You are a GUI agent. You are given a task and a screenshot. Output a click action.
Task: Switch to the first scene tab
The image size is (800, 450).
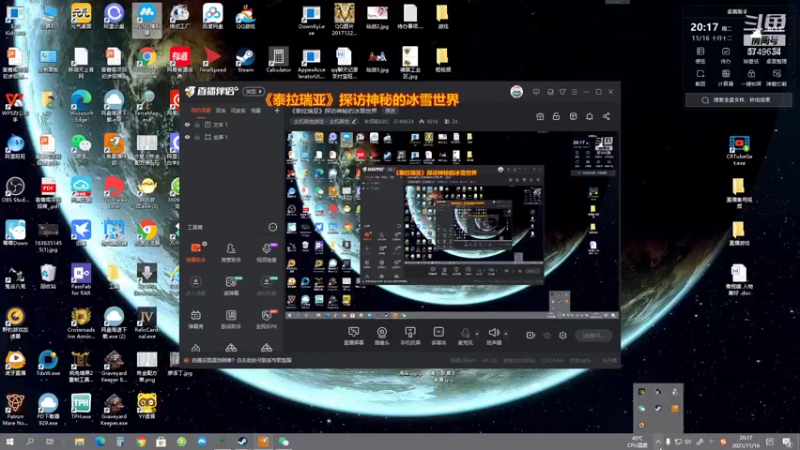(x=201, y=110)
